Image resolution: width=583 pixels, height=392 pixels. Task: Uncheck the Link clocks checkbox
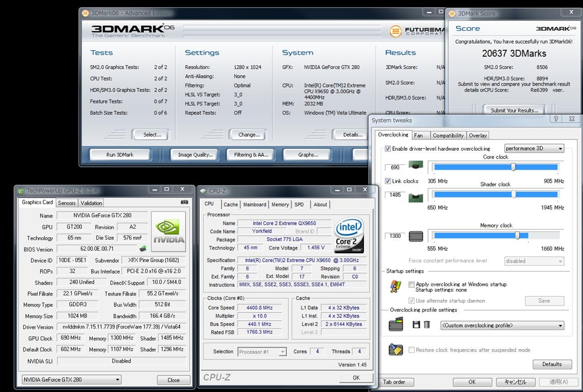(x=388, y=181)
